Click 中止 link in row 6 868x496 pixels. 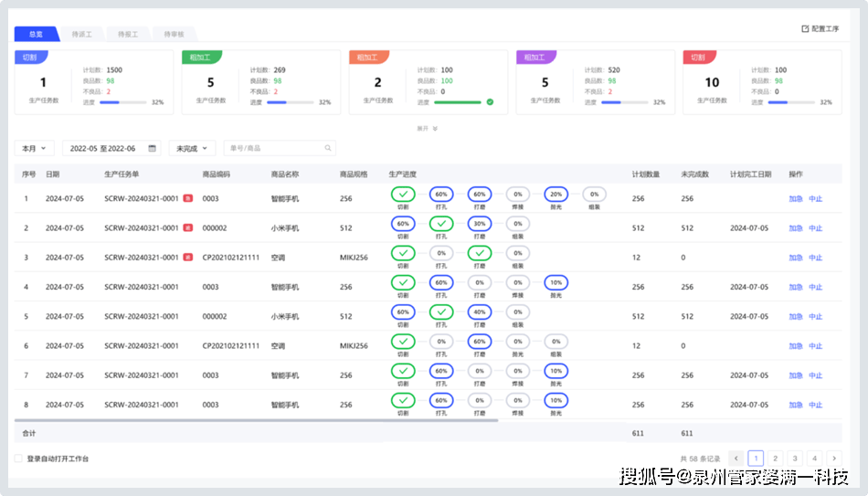(x=815, y=346)
